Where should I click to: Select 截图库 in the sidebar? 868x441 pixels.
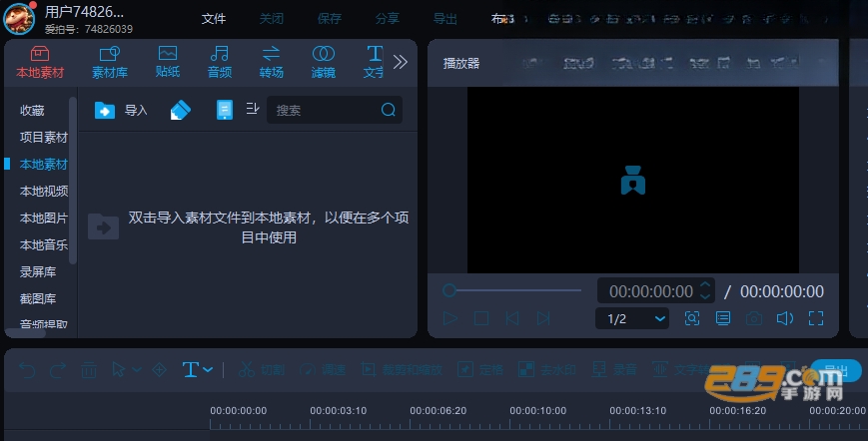pos(38,299)
